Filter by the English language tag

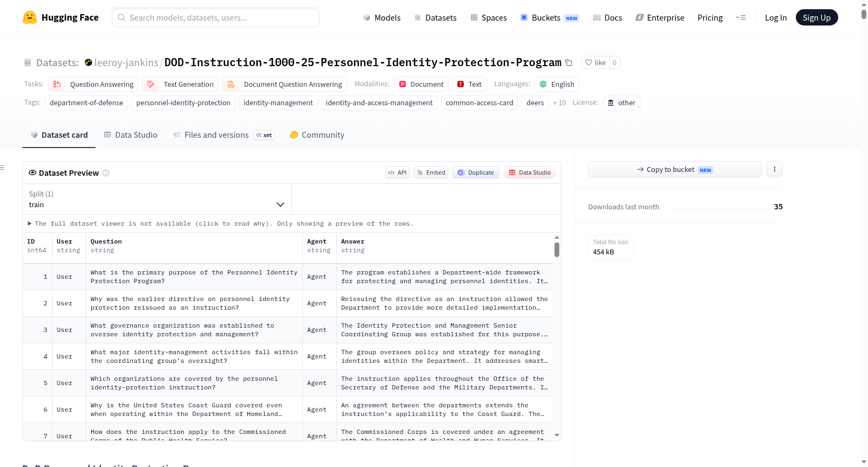coord(557,84)
